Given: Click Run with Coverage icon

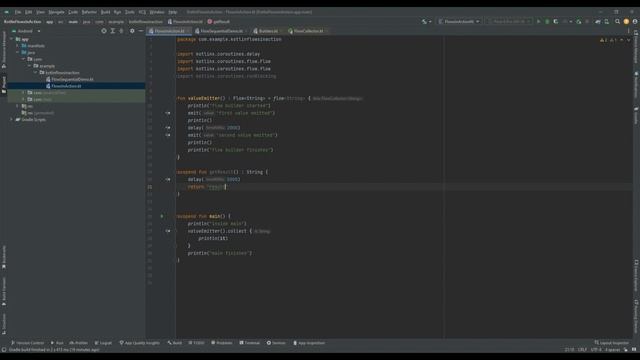Looking at the screenshot, I should tap(556, 22).
